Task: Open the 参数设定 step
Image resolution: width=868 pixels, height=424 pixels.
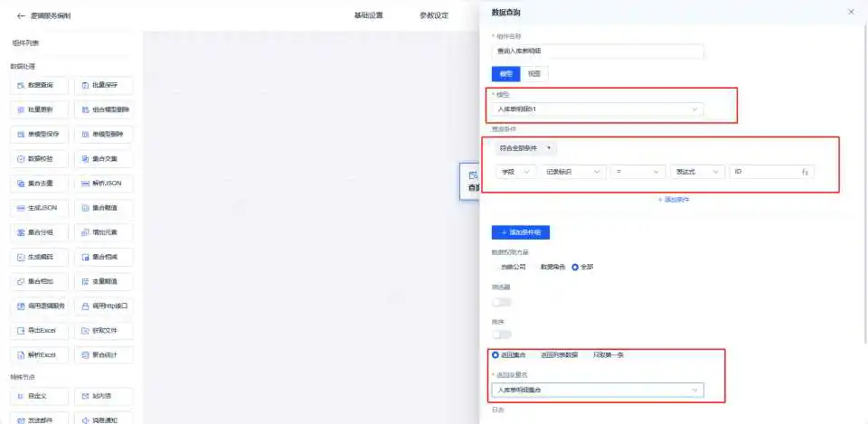Action: tap(434, 15)
